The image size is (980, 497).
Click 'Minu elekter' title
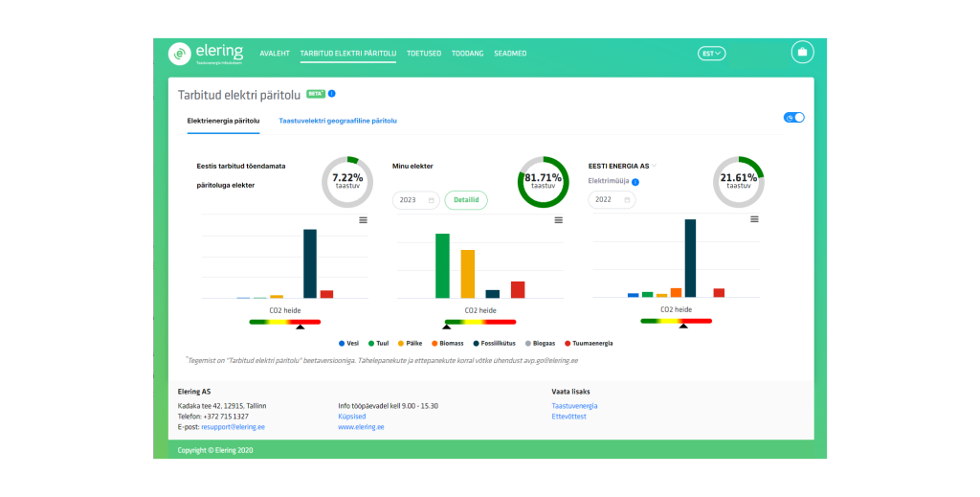pos(412,167)
